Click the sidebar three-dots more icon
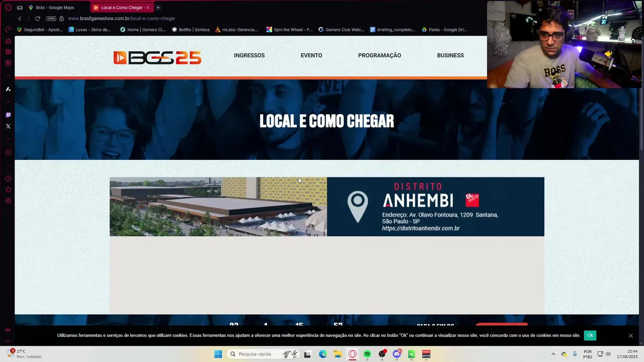The image size is (644, 362). pyautogui.click(x=8, y=341)
